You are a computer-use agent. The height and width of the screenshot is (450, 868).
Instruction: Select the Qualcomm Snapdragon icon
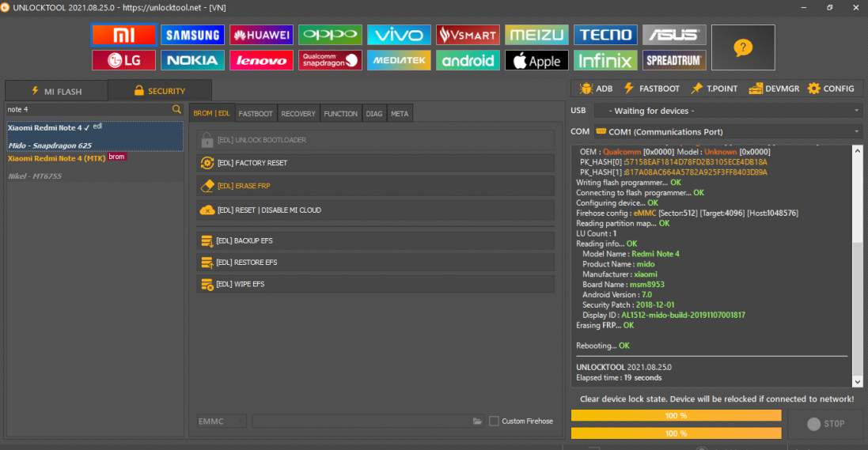pos(330,60)
